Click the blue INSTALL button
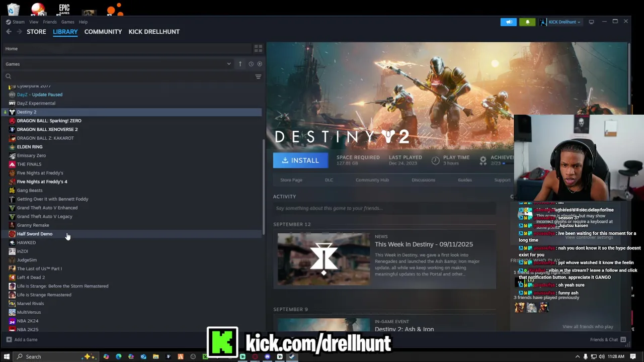Image resolution: width=644 pixels, height=362 pixels. 300,160
